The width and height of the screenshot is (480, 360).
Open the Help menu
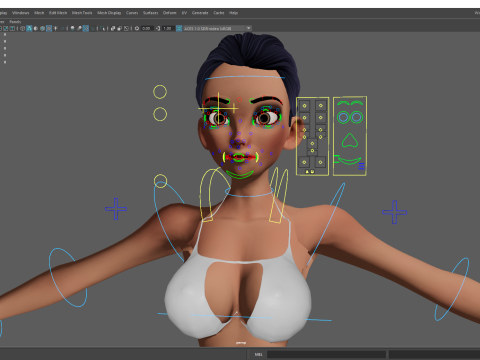coord(233,13)
